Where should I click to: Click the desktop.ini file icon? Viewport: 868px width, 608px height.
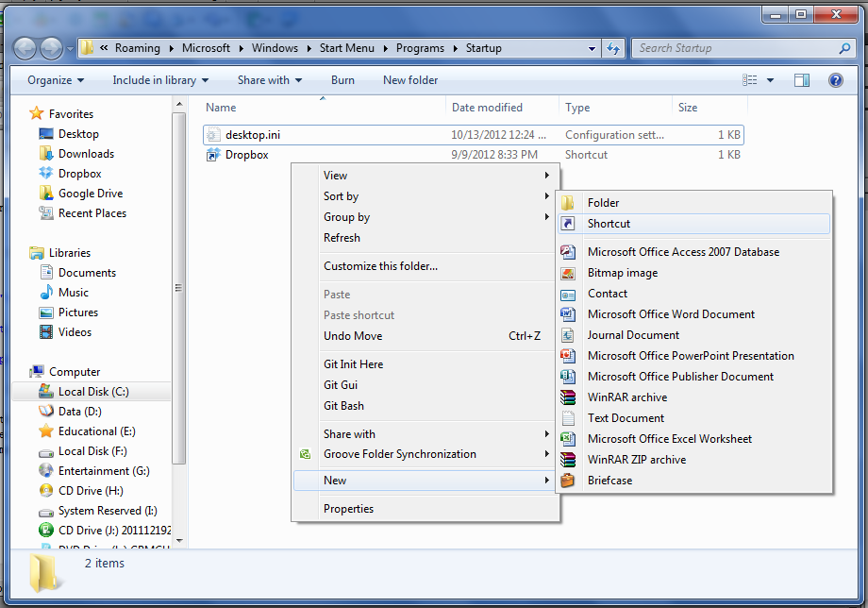coord(213,135)
